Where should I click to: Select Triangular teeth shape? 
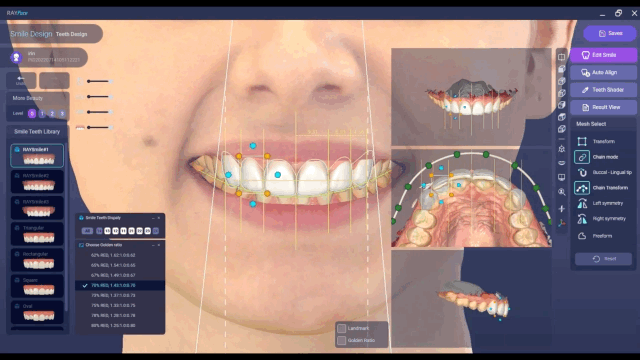[x=37, y=234]
